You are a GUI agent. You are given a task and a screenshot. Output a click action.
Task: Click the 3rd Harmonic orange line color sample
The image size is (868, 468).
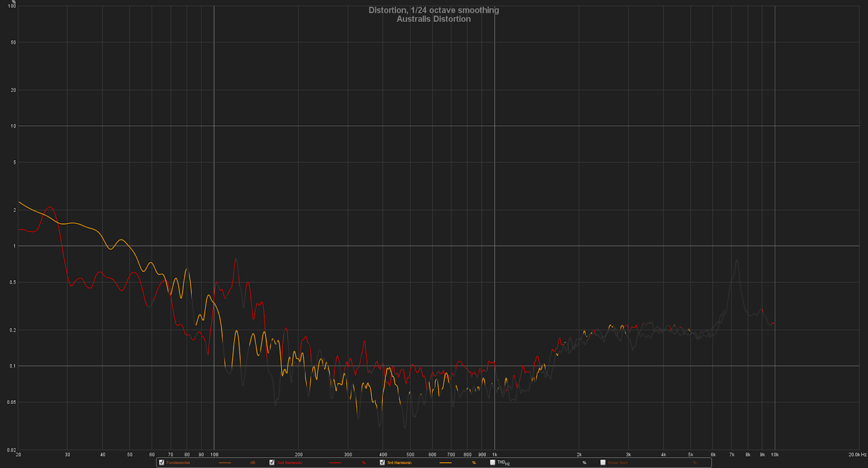445,463
